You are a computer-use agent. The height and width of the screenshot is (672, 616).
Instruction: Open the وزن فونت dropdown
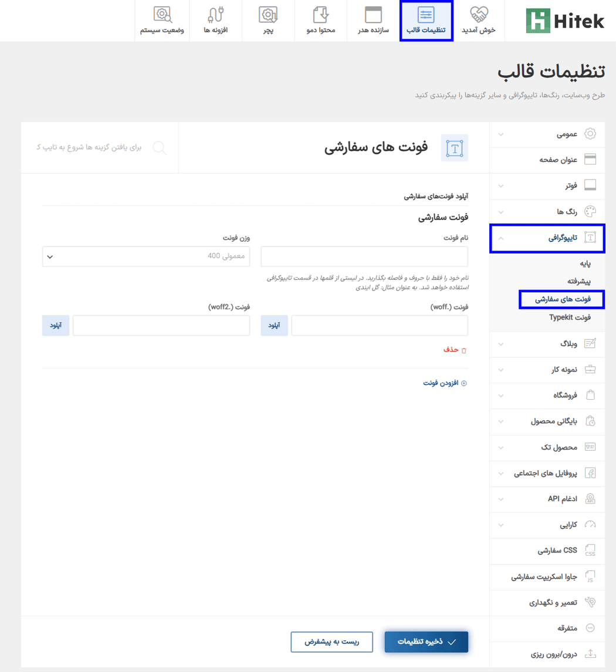145,256
